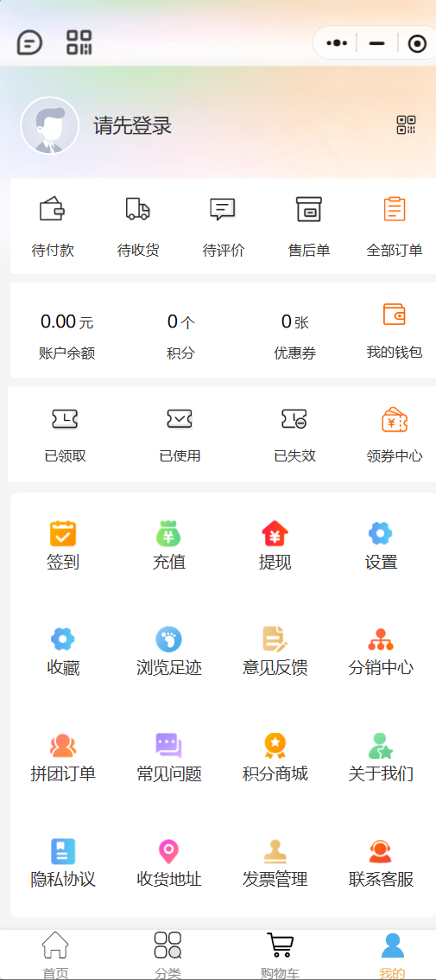Show my member QR code icon

[x=406, y=125]
